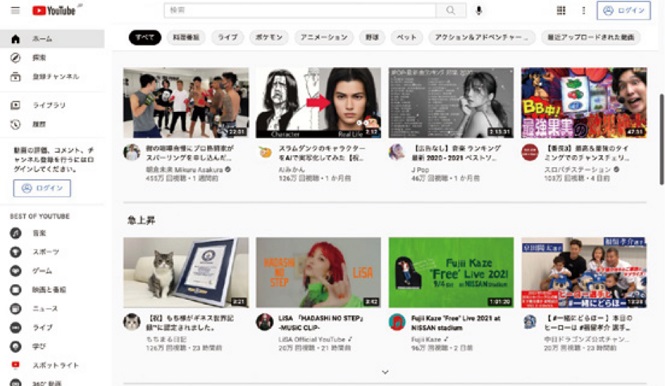Viewport: 665px width, 386px height.
Task: Open the YouTube apps grid
Action: [561, 11]
